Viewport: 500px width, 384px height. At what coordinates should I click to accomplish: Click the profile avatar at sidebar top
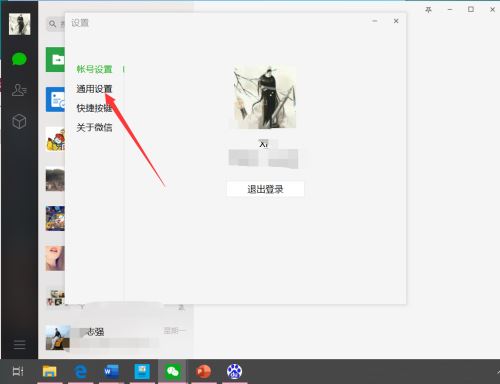click(19, 24)
